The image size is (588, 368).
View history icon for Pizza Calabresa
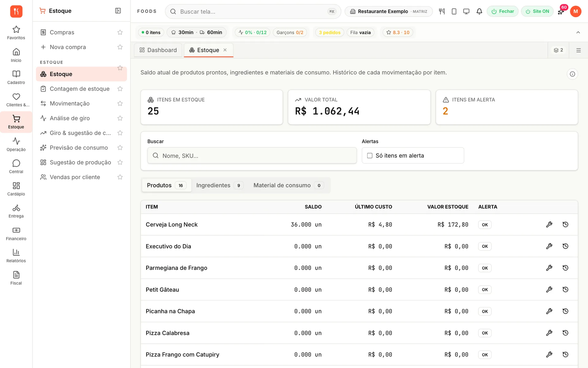565,333
